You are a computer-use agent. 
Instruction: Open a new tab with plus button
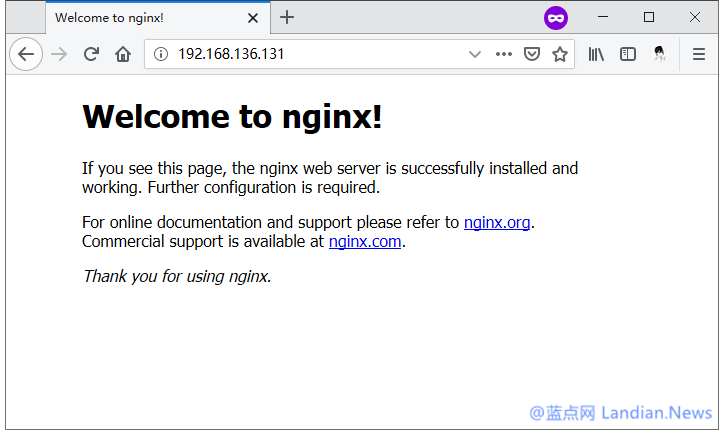pyautogui.click(x=287, y=17)
